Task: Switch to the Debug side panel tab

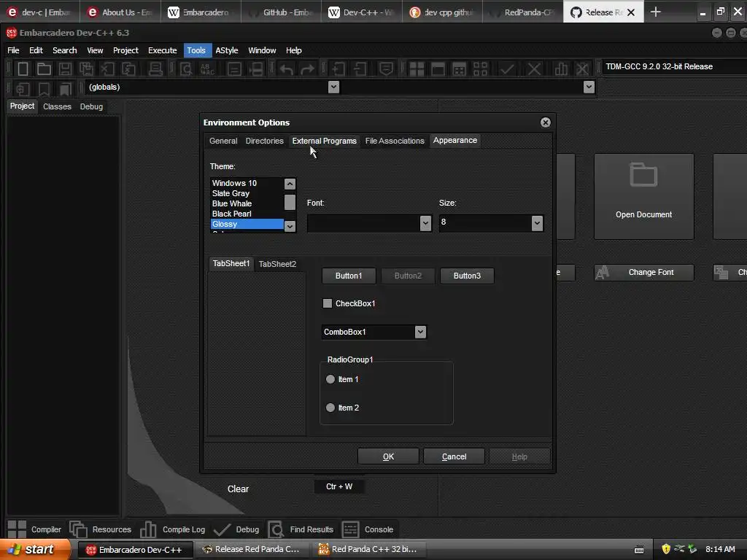Action: tap(91, 106)
